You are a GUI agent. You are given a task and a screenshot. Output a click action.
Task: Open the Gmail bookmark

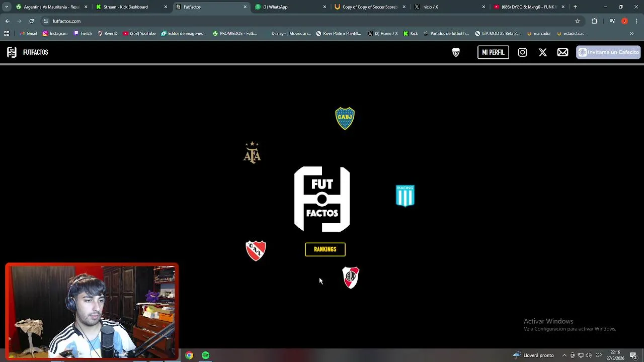(x=28, y=34)
